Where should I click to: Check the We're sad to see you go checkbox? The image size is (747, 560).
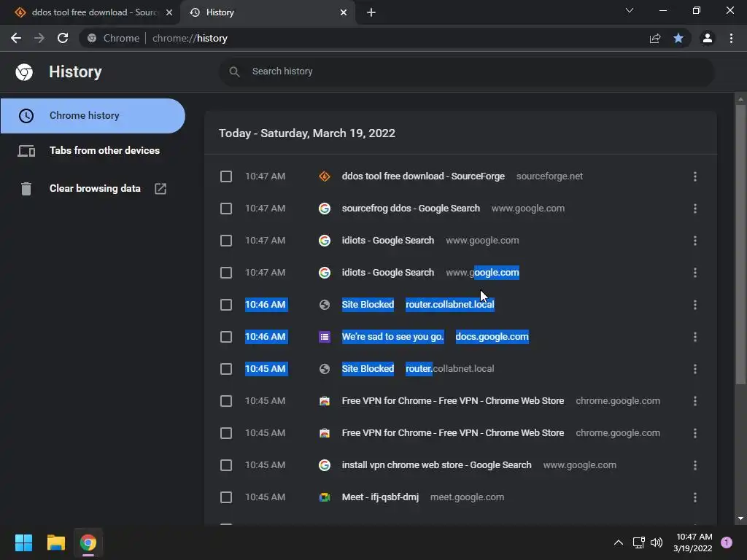pyautogui.click(x=226, y=337)
